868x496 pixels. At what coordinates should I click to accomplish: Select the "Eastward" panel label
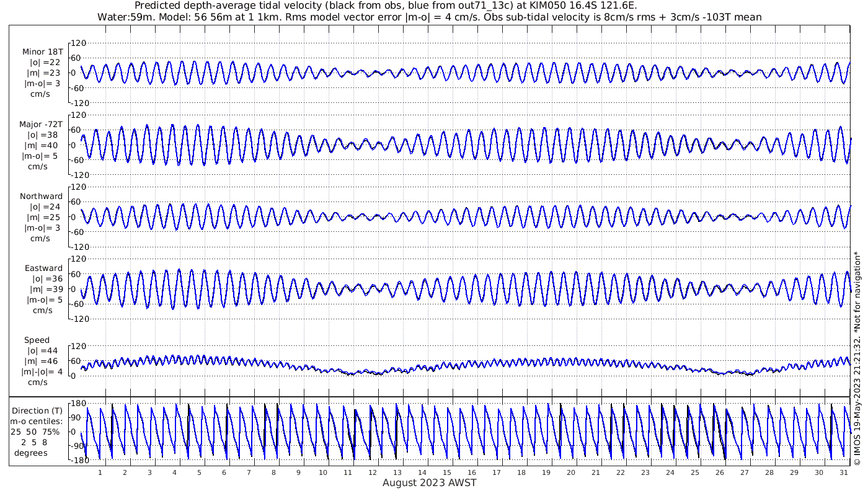pos(43,268)
